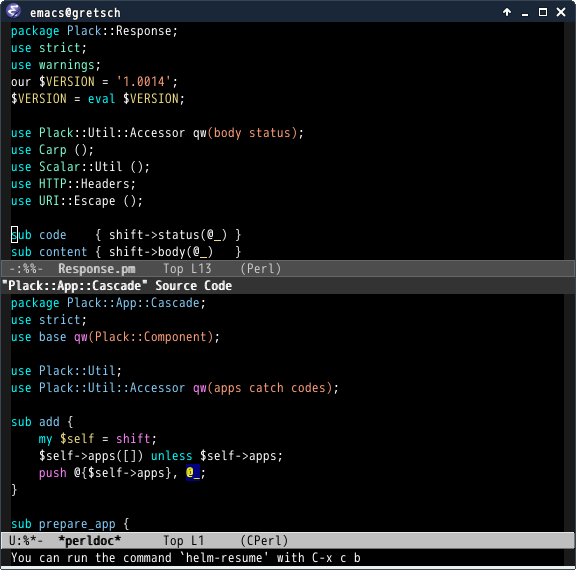Click 'use strict;' in perldoc buffer
This screenshot has width=576, height=570.
49,320
